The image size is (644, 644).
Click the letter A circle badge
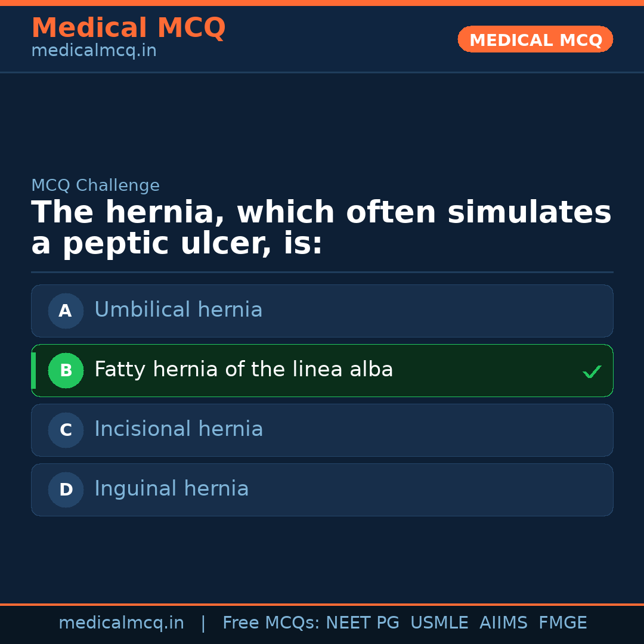pos(66,311)
